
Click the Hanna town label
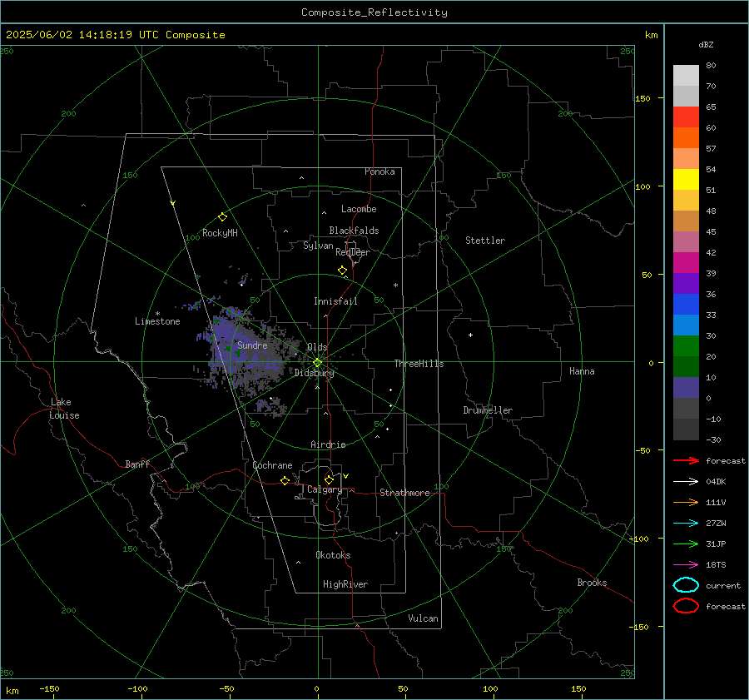click(x=582, y=371)
